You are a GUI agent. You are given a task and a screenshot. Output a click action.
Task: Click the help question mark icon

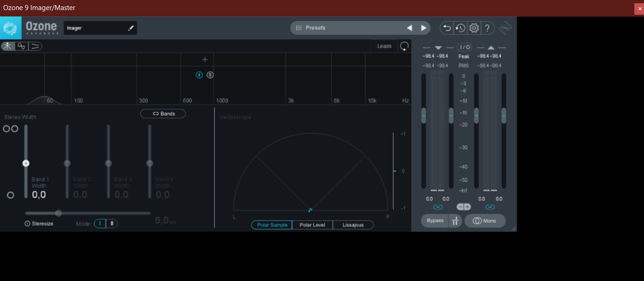pyautogui.click(x=487, y=28)
